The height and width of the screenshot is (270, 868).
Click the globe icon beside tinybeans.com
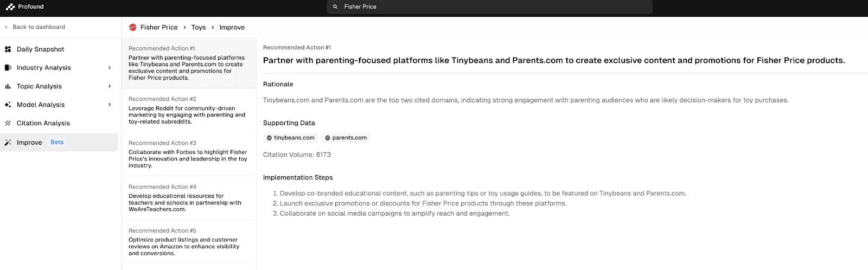pos(269,138)
